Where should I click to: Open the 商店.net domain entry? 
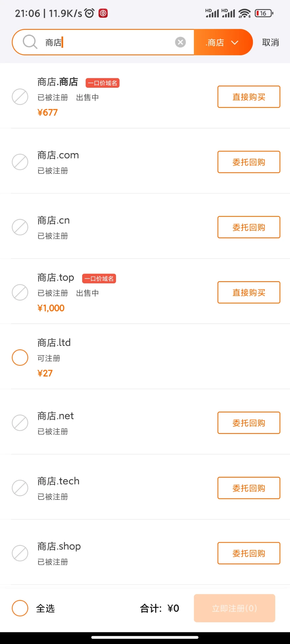coord(56,416)
